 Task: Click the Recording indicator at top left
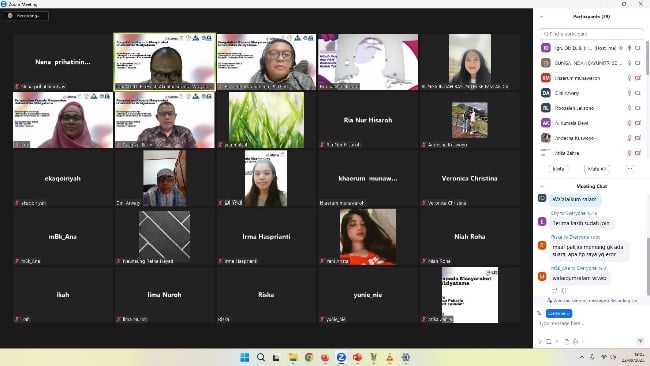(26, 16)
